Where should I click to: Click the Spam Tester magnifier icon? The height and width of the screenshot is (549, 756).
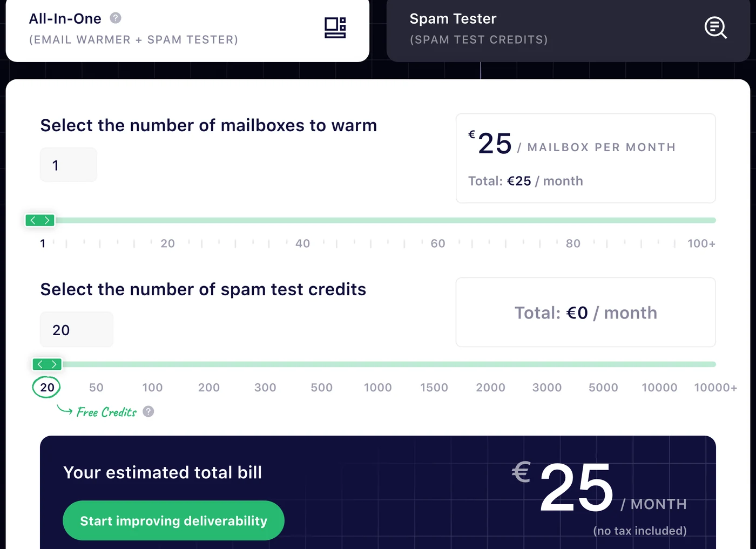(715, 28)
